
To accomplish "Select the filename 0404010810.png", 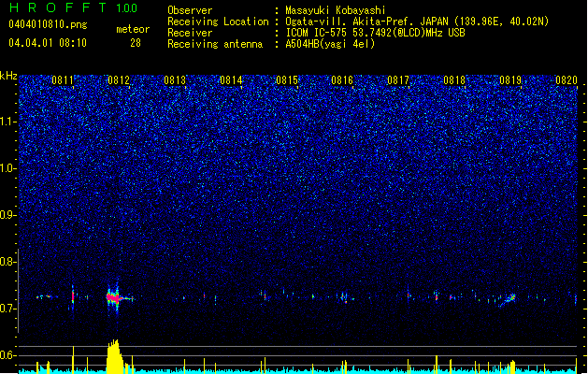I will [x=48, y=24].
